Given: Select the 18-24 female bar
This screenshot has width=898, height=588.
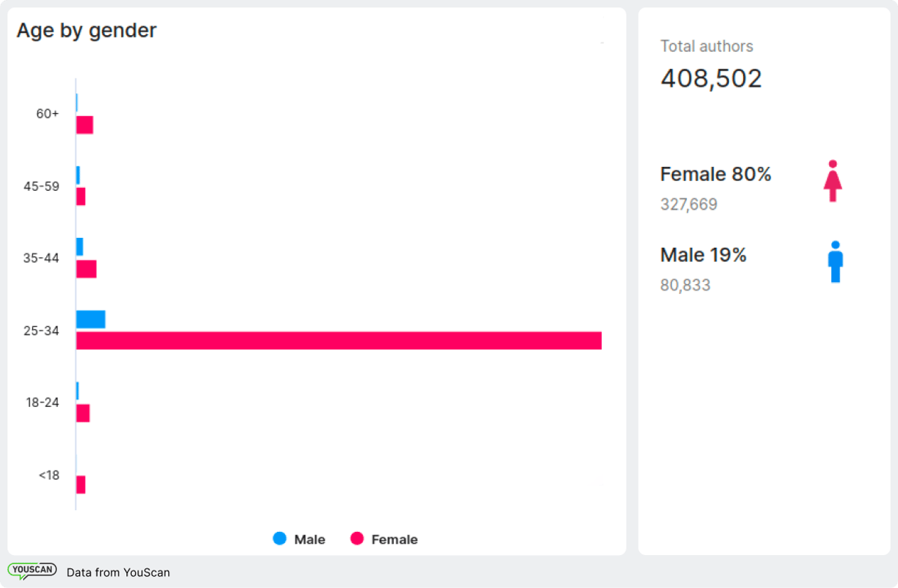Looking at the screenshot, I should click(83, 413).
